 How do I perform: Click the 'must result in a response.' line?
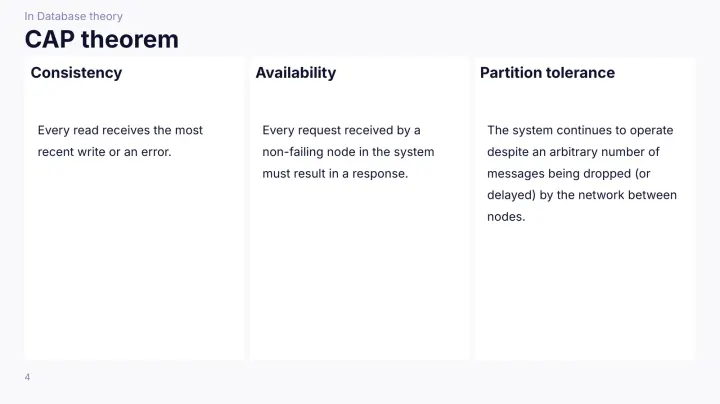pos(335,174)
